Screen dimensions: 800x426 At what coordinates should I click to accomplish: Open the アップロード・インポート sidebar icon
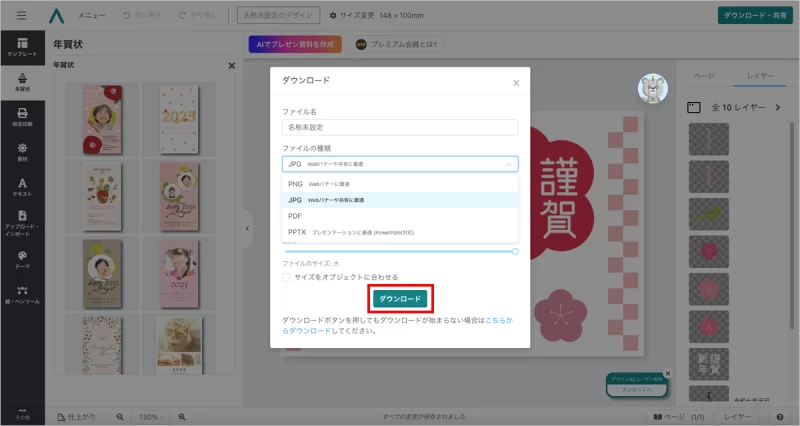tap(21, 222)
